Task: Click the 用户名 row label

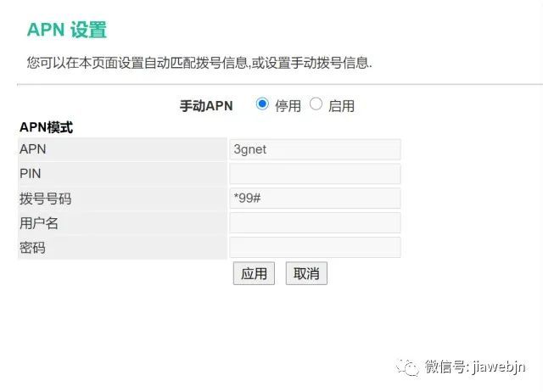Action: [38, 223]
